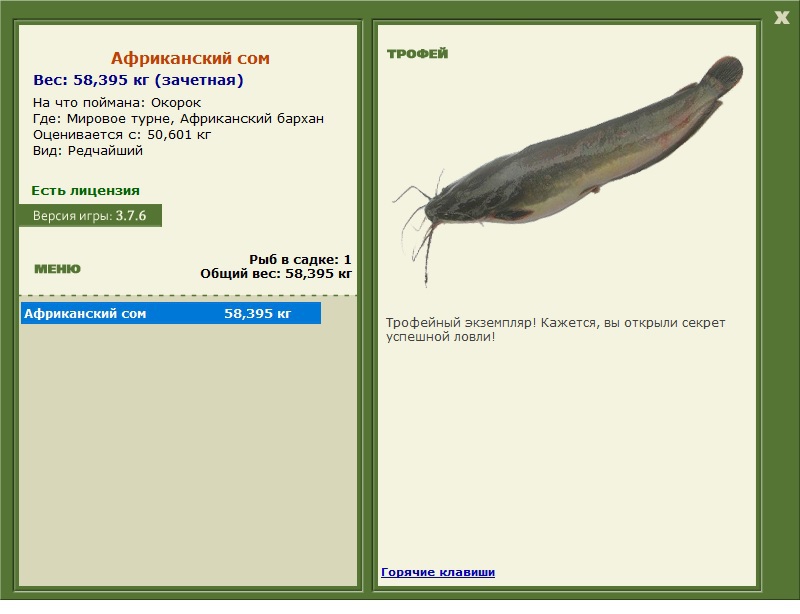
Task: Click the catfish trophy picture
Action: point(567,169)
